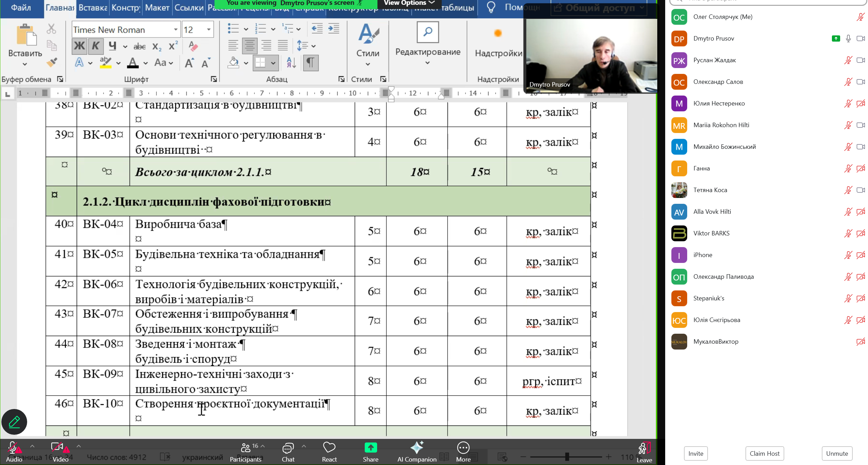The width and height of the screenshot is (868, 465).
Task: Open the borders dropdown arrow
Action: (273, 63)
